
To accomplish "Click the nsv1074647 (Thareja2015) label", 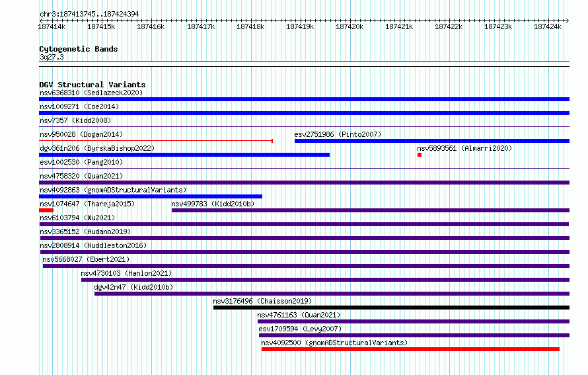I will coord(87,204).
